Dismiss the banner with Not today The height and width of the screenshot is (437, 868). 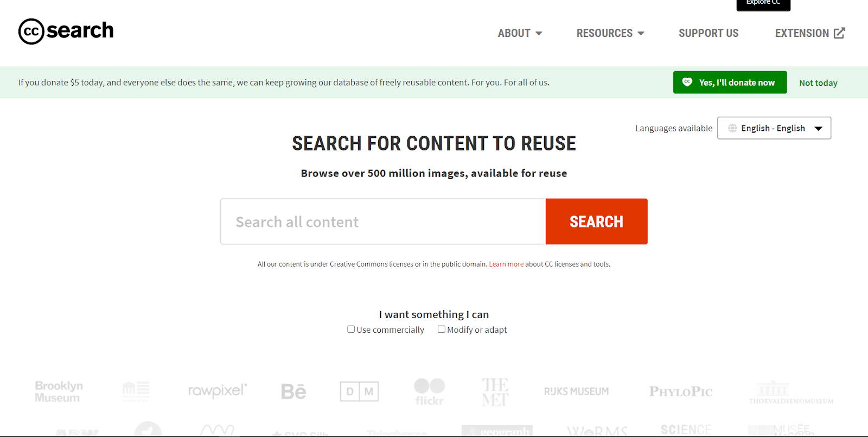tap(818, 83)
